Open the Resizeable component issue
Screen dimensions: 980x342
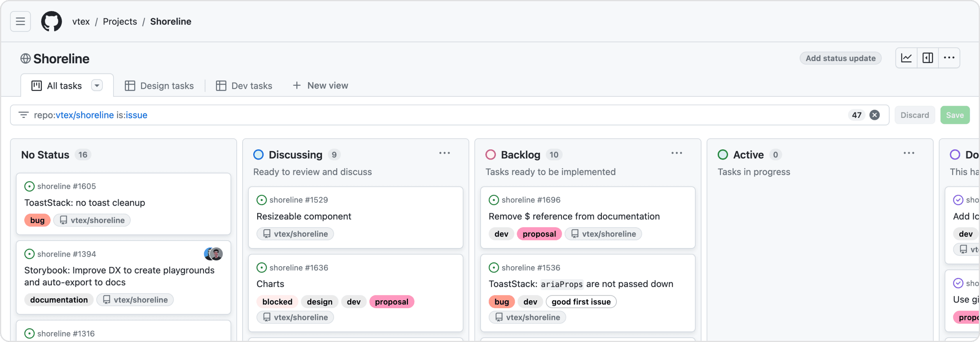[x=304, y=216]
